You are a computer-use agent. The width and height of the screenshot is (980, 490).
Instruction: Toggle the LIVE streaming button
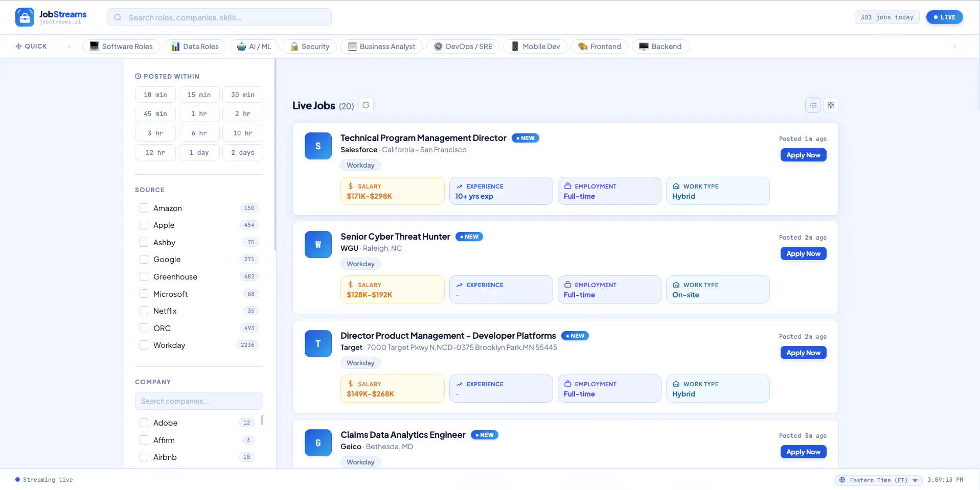[x=944, y=17]
